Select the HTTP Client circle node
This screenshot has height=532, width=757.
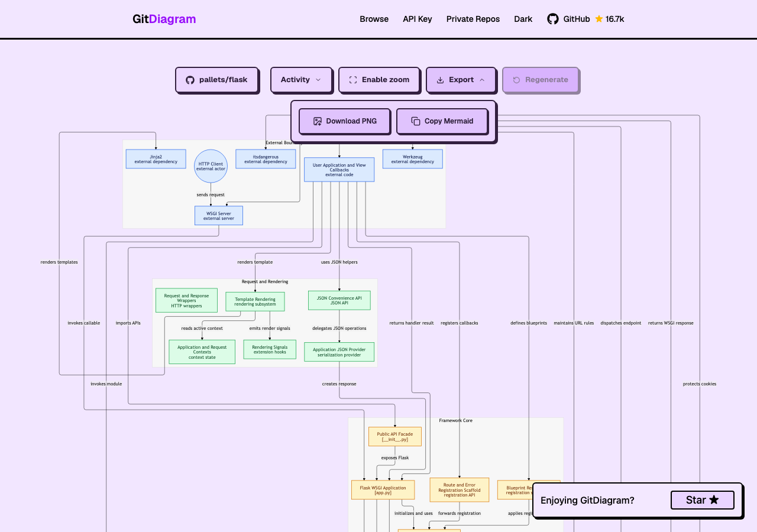coord(211,166)
